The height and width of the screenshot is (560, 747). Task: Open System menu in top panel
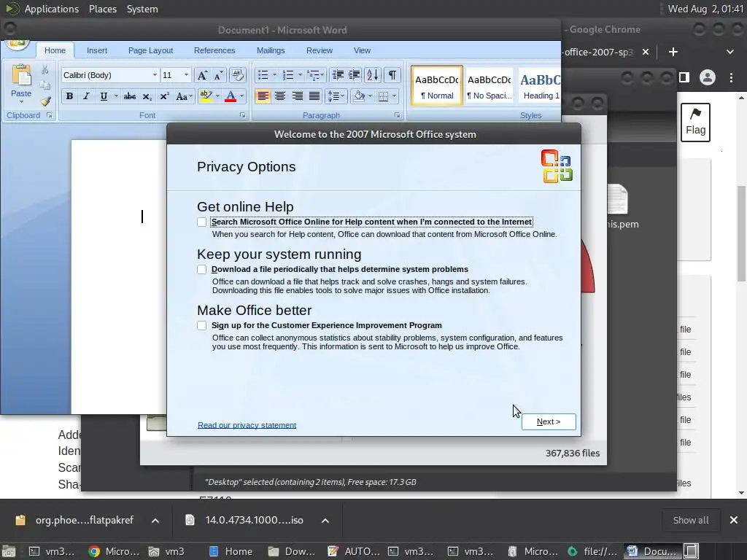coord(142,9)
